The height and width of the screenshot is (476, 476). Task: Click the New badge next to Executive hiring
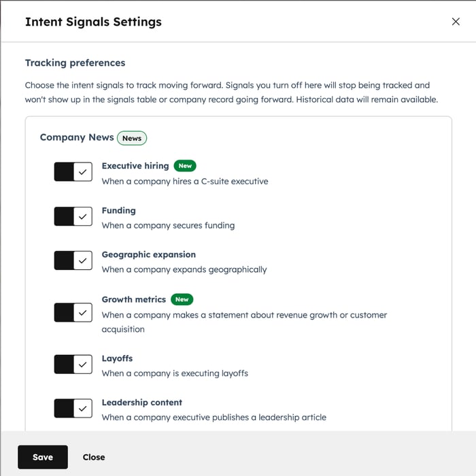click(185, 165)
